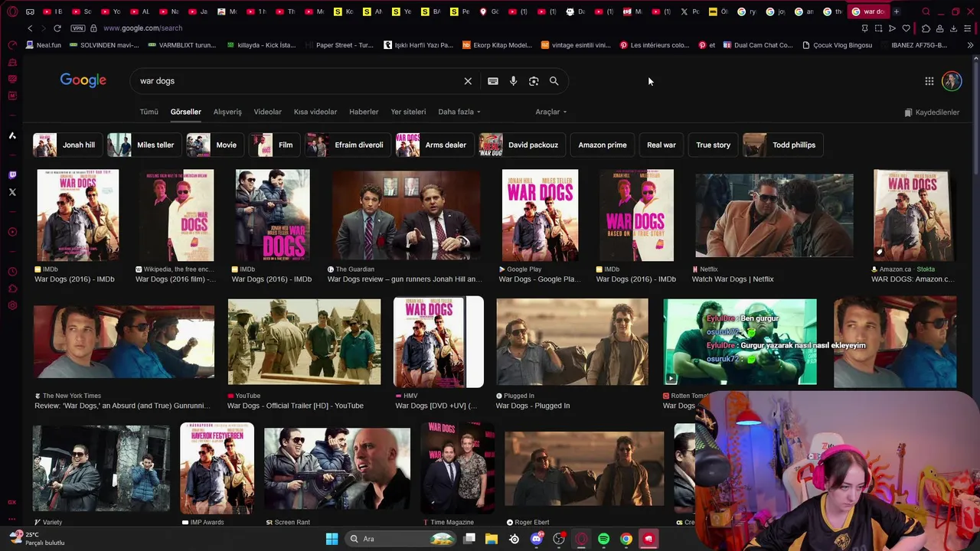This screenshot has width=980, height=551.
Task: Switch to Alışveriş tab
Action: click(227, 112)
